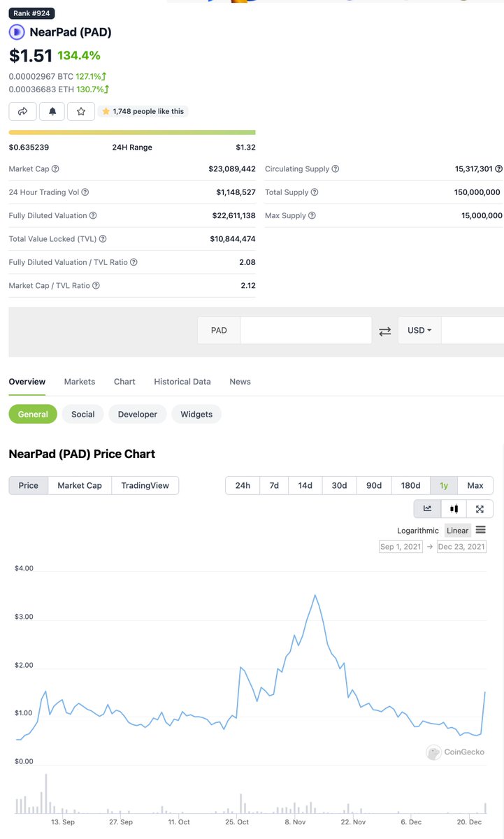Click info icon beside Max Supply
The height and width of the screenshot is (839, 504).
click(312, 215)
